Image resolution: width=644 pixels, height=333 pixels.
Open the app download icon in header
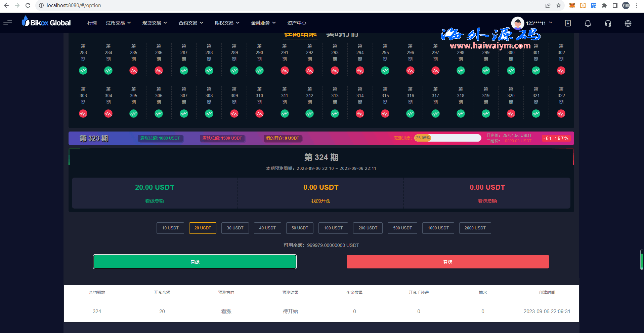click(x=568, y=23)
